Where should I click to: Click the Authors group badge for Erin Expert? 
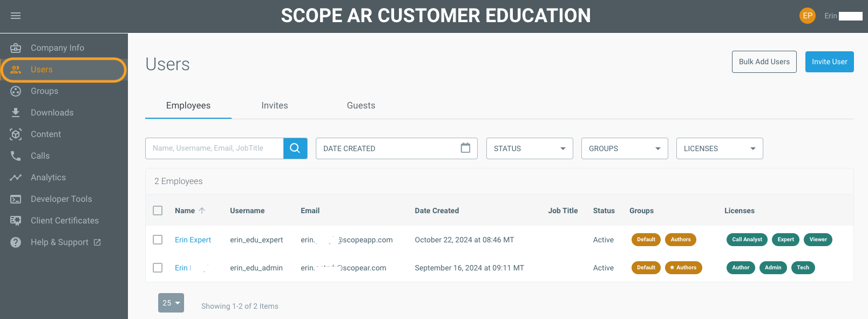[681, 240]
